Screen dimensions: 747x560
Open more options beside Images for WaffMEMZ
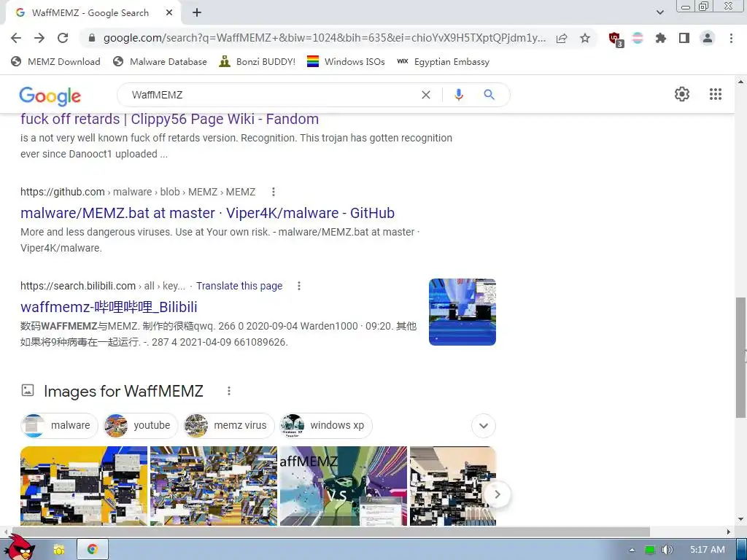point(228,391)
